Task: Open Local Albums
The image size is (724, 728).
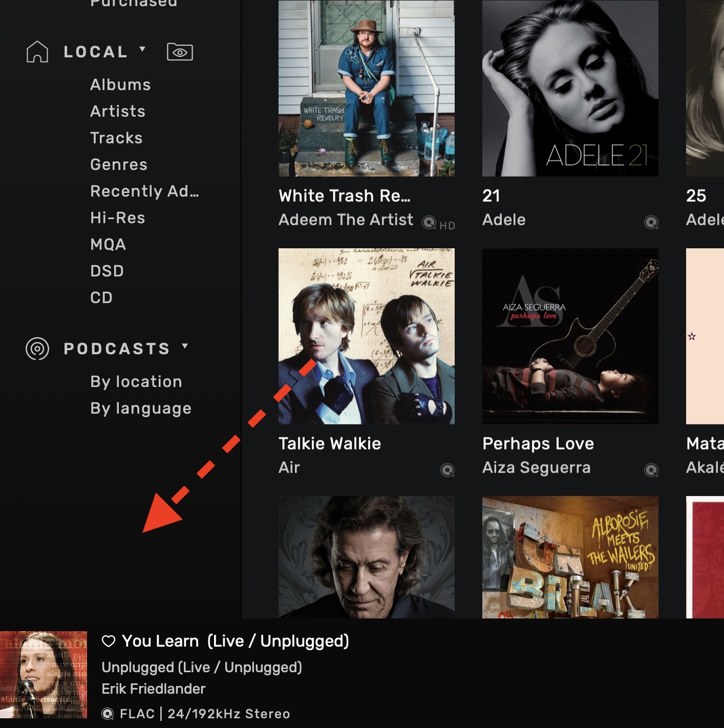Action: coord(120,84)
